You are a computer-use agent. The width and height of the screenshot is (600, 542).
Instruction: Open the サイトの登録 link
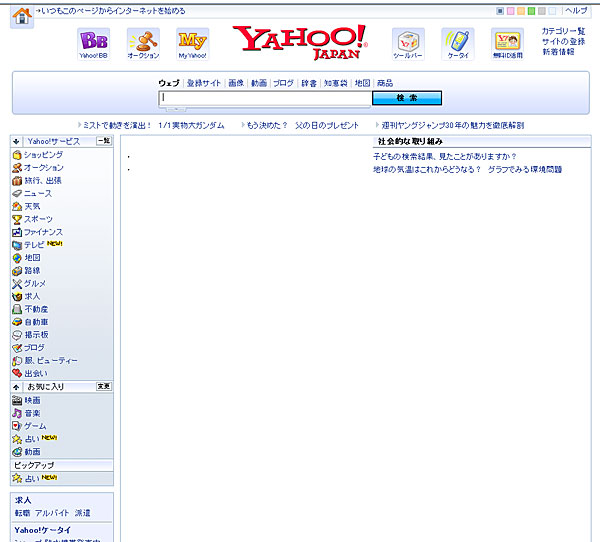563,42
